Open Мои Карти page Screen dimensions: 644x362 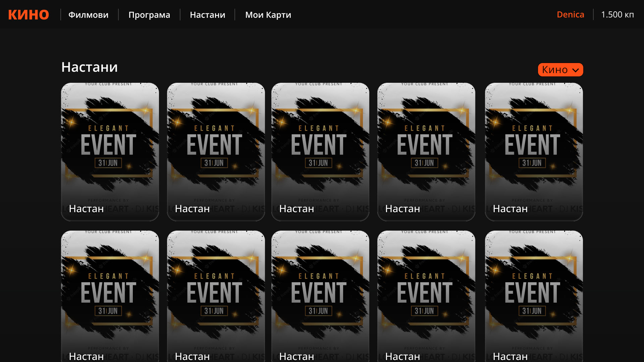tap(268, 15)
